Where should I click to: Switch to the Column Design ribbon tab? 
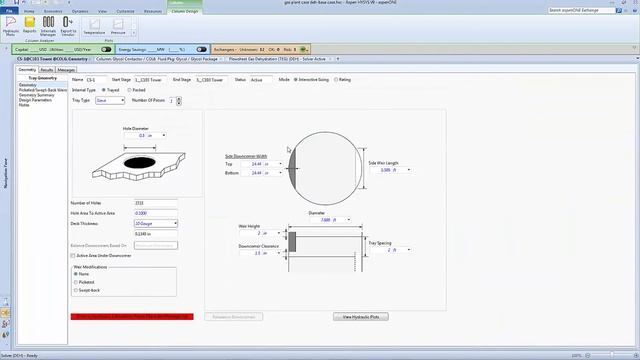tap(184, 11)
